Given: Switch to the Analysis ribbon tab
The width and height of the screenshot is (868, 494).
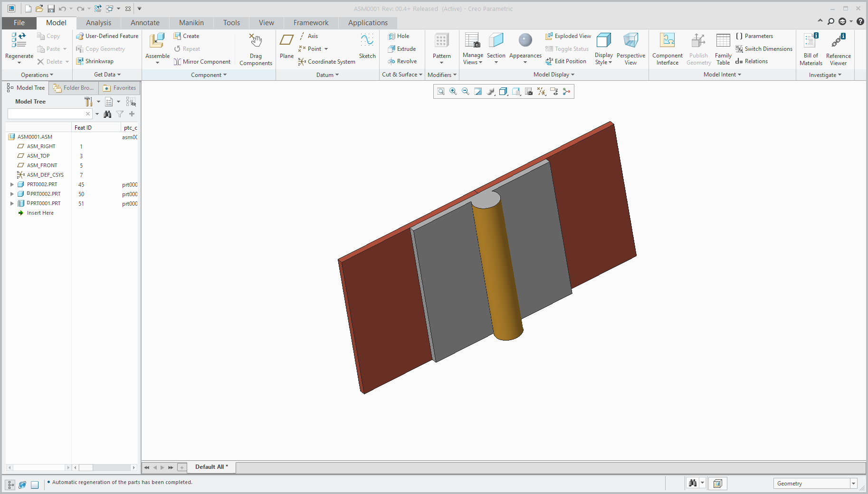Looking at the screenshot, I should [x=98, y=22].
